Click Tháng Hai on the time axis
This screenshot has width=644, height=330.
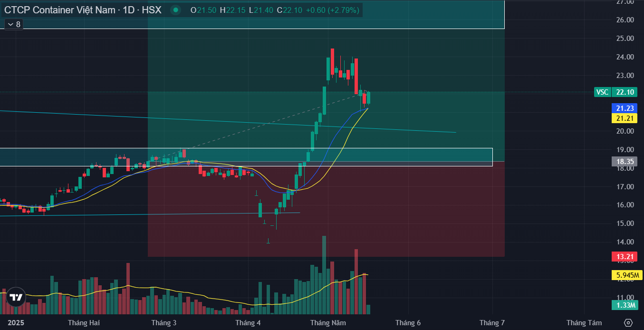pos(84,323)
